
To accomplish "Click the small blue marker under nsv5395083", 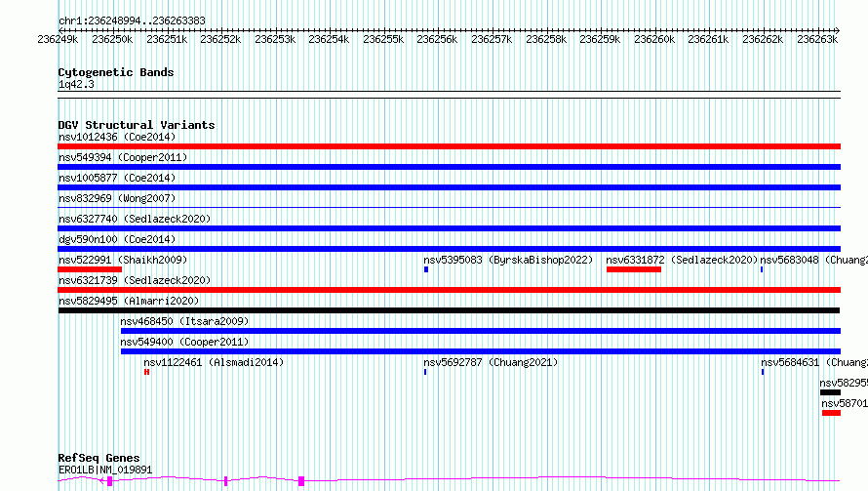I will click(426, 269).
